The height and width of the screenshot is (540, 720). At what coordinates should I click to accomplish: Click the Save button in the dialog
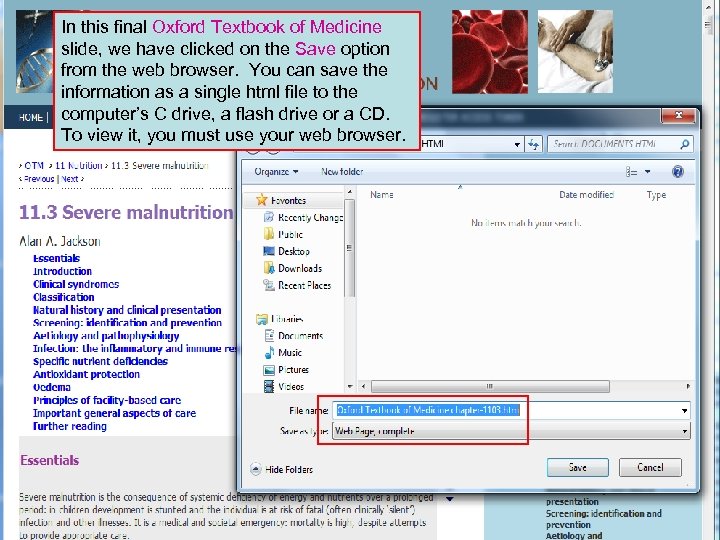pos(578,467)
